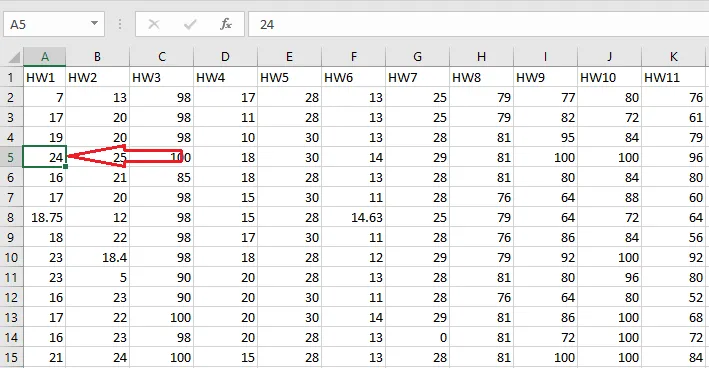Image resolution: width=709 pixels, height=368 pixels.
Task: Select row 1 header
Action: click(x=11, y=77)
